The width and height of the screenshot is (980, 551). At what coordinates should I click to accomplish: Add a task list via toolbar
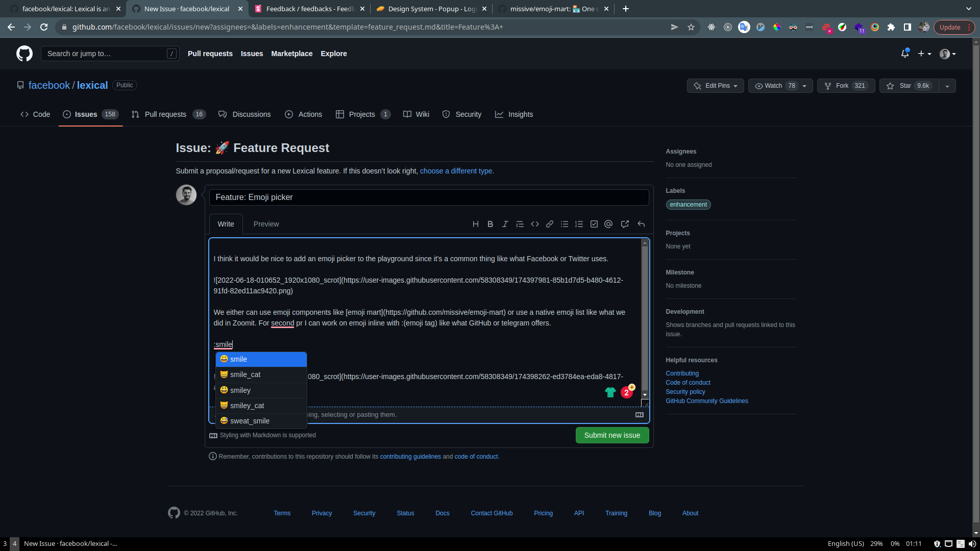[x=594, y=224]
